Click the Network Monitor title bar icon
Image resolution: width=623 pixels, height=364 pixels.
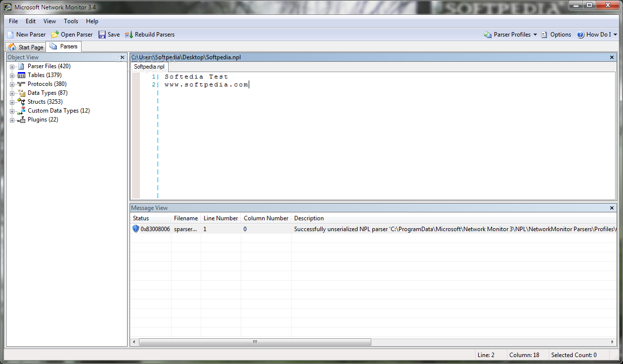[x=8, y=7]
